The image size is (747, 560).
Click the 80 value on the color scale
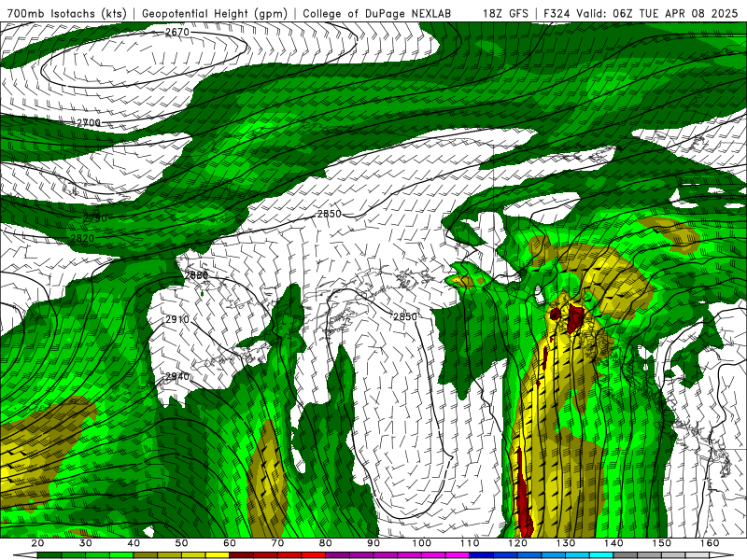coord(325,543)
